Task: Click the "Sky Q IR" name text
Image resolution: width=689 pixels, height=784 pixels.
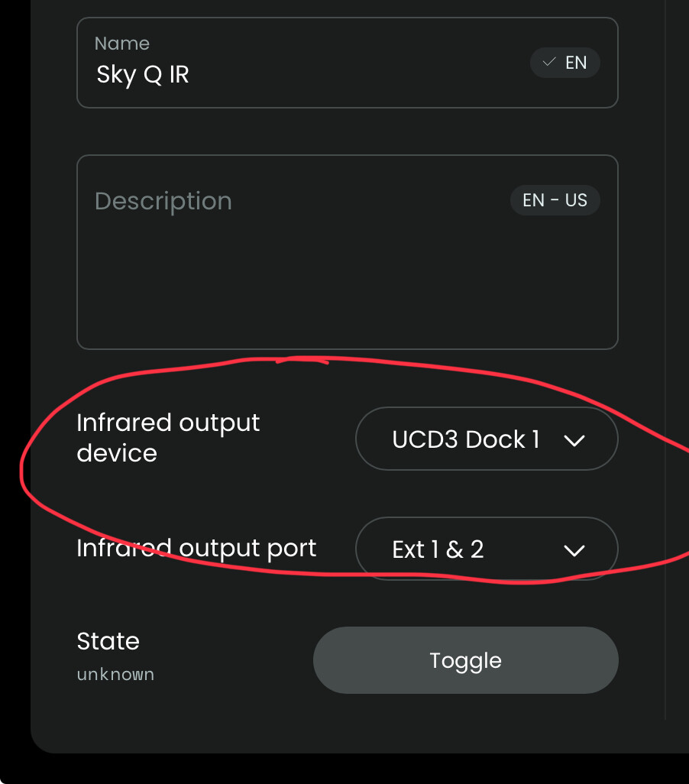Action: pos(143,75)
